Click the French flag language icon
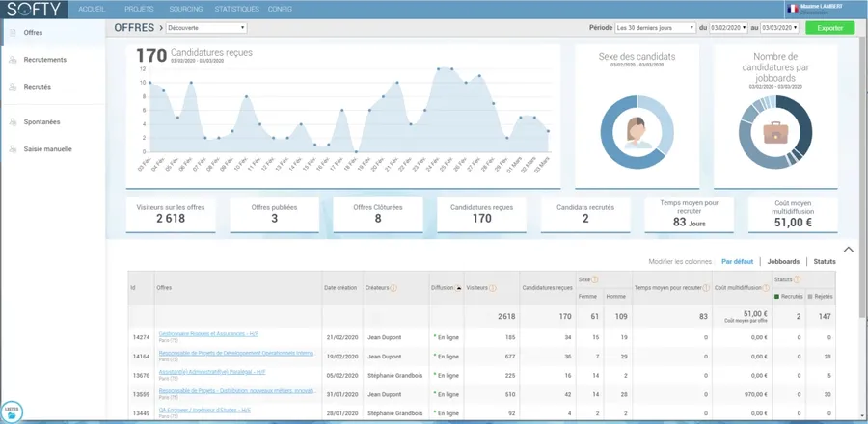The width and height of the screenshot is (868, 424). pos(792,8)
